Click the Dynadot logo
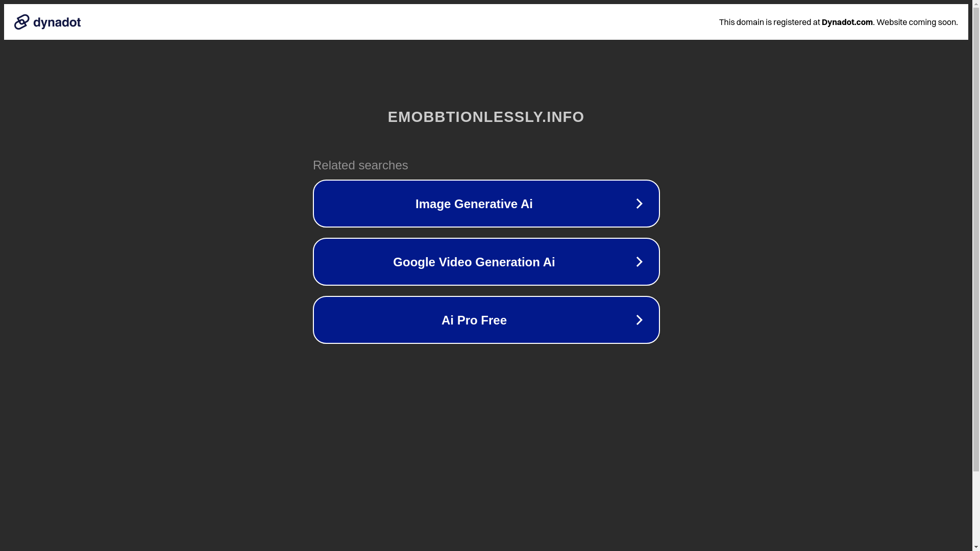 coord(47,22)
